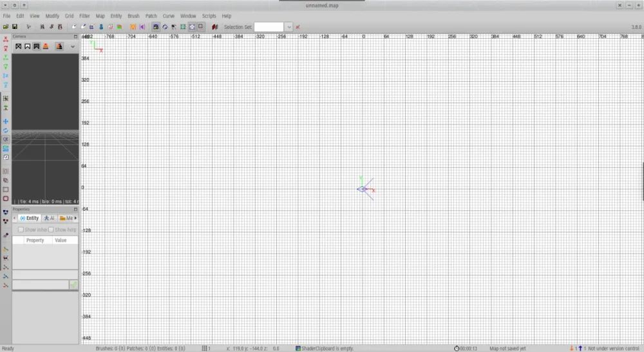The height and width of the screenshot is (352, 644).
Task: Maximize the Camera panel using its square button
Action: point(75,37)
